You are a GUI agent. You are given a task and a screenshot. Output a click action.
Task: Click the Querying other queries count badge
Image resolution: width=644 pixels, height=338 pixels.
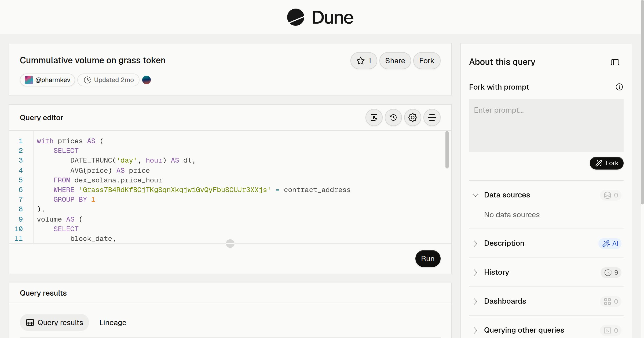[x=611, y=330]
